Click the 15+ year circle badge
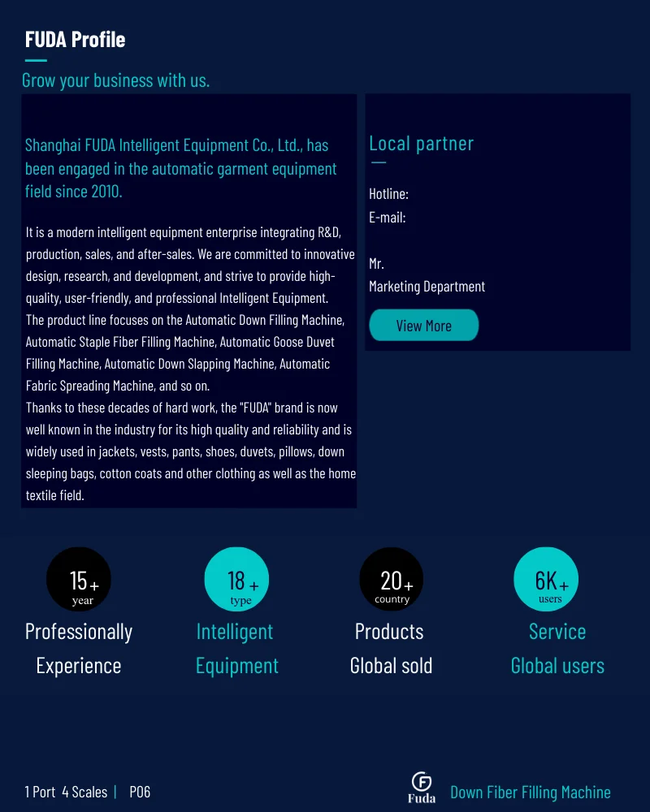Image resolution: width=650 pixels, height=812 pixels. [79, 580]
